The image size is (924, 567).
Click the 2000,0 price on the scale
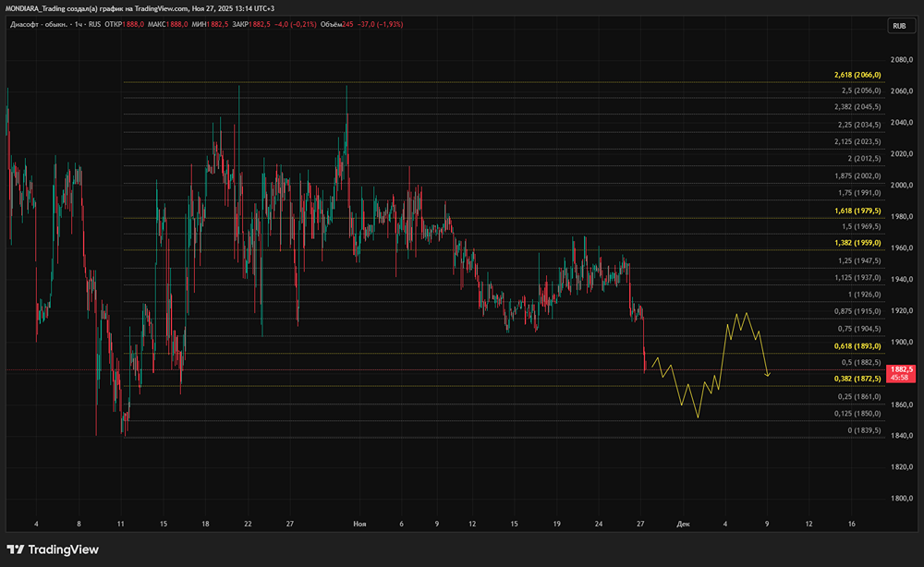(900, 185)
